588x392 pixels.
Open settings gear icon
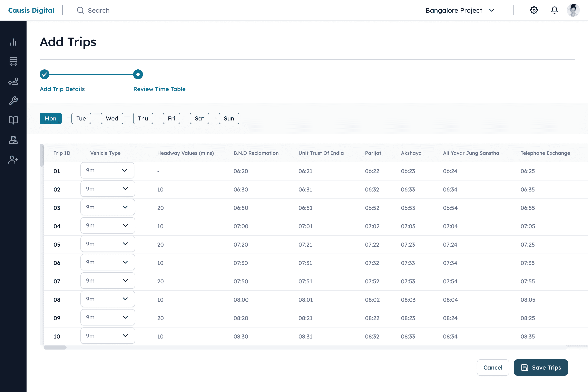[x=534, y=10]
